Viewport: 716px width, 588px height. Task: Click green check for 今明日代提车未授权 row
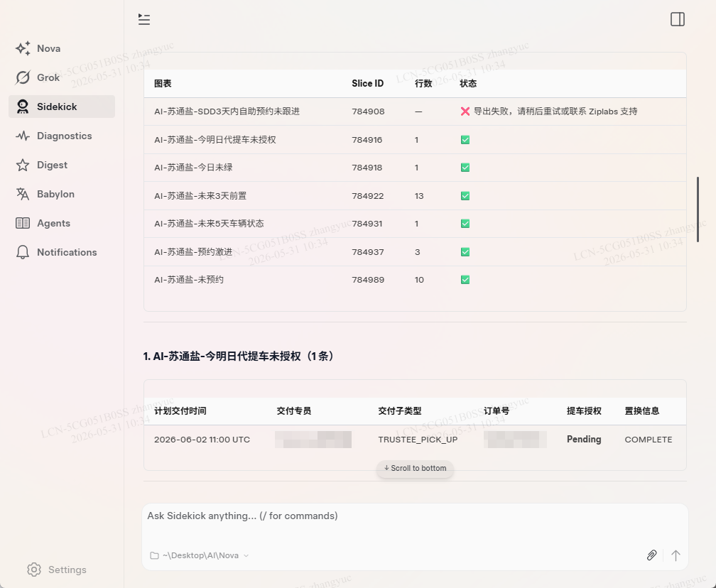click(x=465, y=140)
